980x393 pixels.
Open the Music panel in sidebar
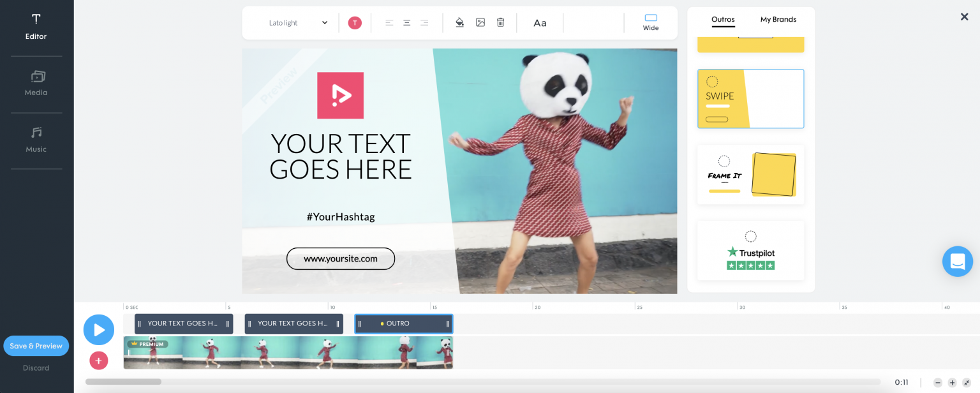36,140
